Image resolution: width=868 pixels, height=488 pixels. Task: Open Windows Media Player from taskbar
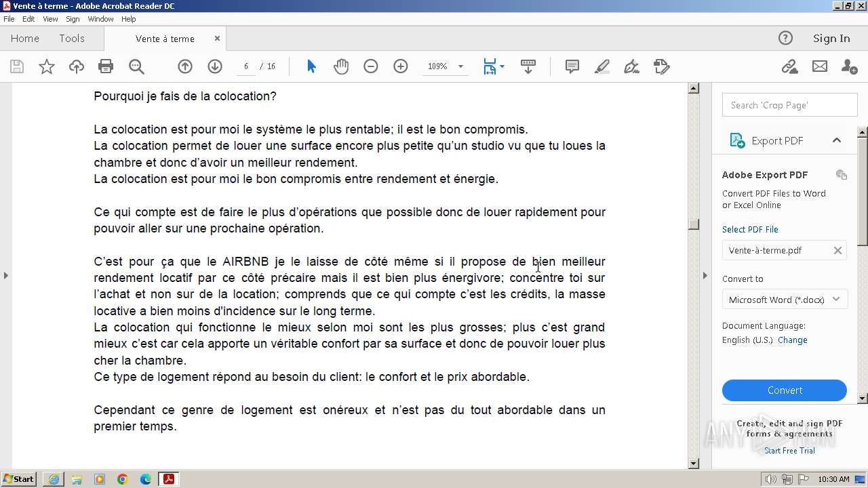click(100, 479)
